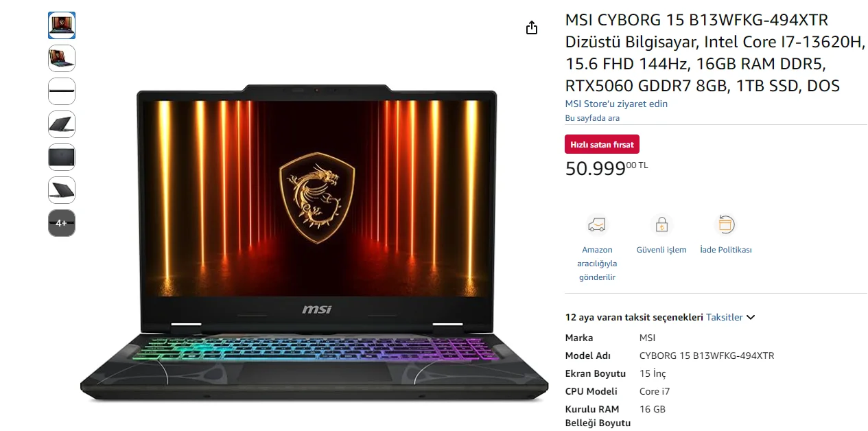
Task: Click the secure transaction lock icon
Action: click(x=661, y=224)
